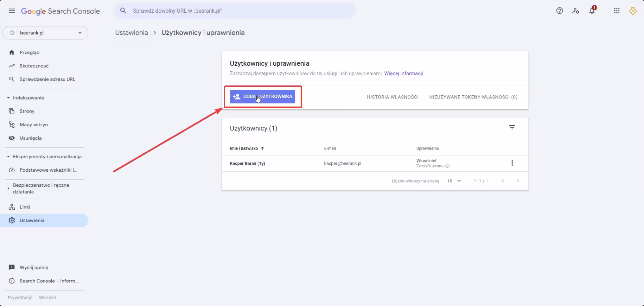The image size is (644, 306).
Task: Click the Dodaj użytkownika button
Action: coord(262,96)
